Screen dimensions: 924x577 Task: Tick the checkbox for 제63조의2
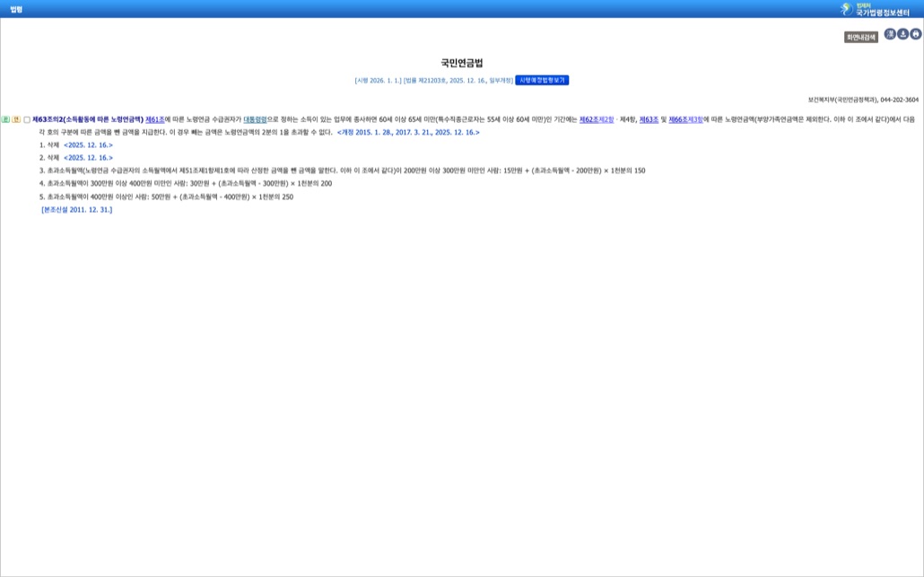(27, 119)
